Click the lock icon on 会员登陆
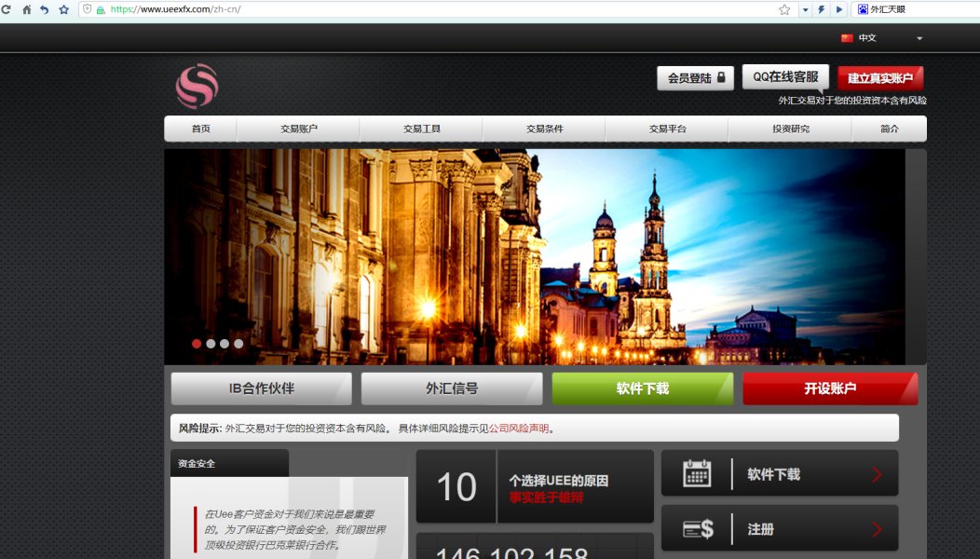 pos(721,77)
